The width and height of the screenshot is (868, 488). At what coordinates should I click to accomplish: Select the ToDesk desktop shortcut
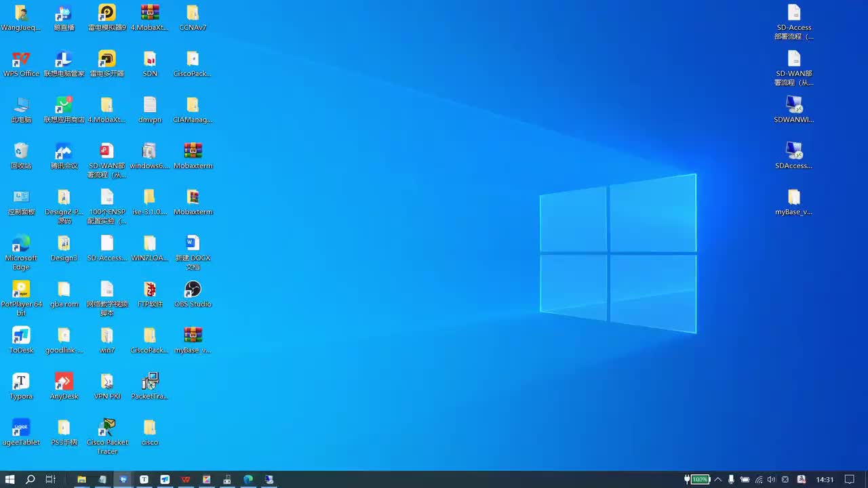pos(21,340)
